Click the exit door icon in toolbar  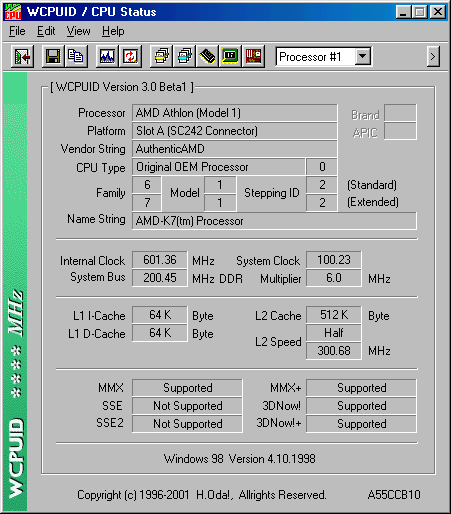tap(22, 56)
